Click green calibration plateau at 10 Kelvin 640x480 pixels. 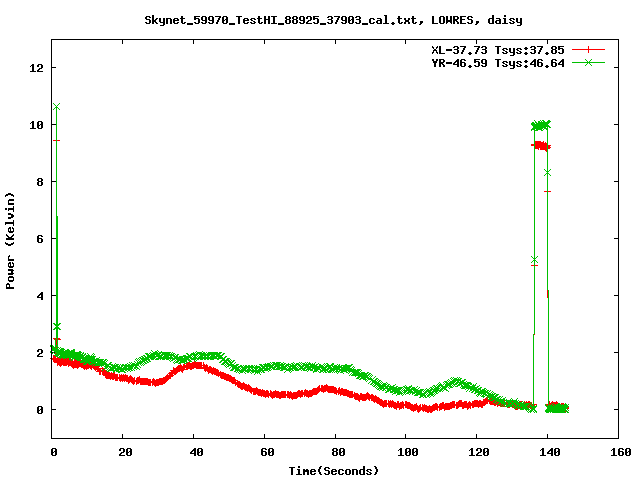(x=541, y=125)
